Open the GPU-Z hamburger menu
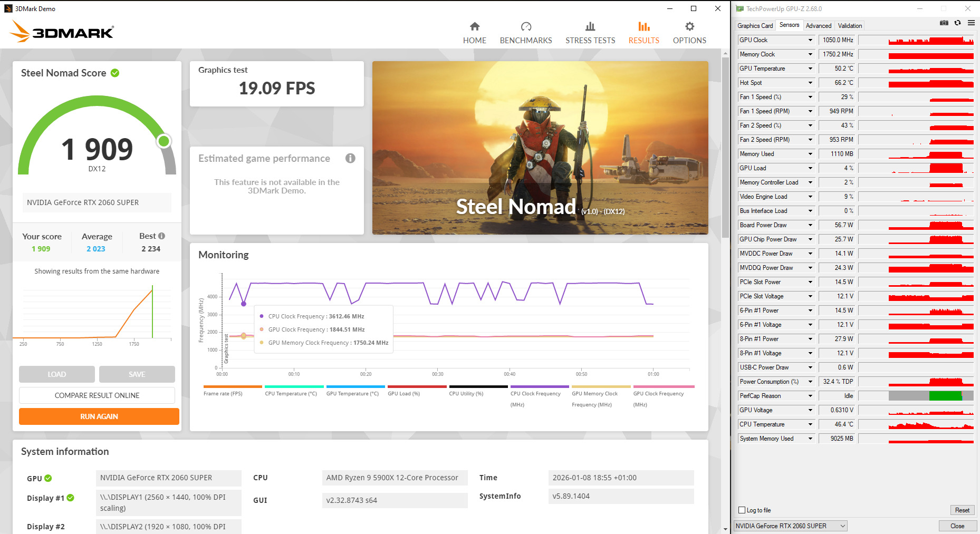980x534 pixels. [x=971, y=23]
